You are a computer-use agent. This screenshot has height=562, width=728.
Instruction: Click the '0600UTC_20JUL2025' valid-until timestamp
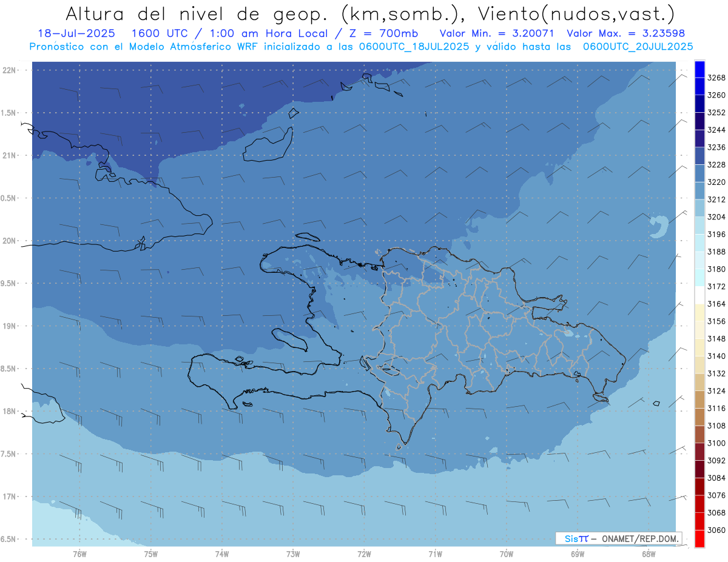tap(638, 46)
